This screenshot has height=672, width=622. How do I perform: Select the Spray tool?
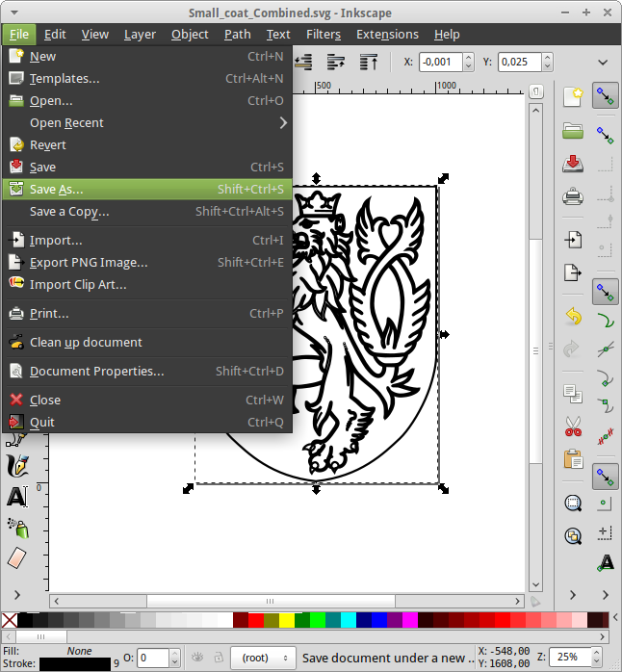point(16,527)
